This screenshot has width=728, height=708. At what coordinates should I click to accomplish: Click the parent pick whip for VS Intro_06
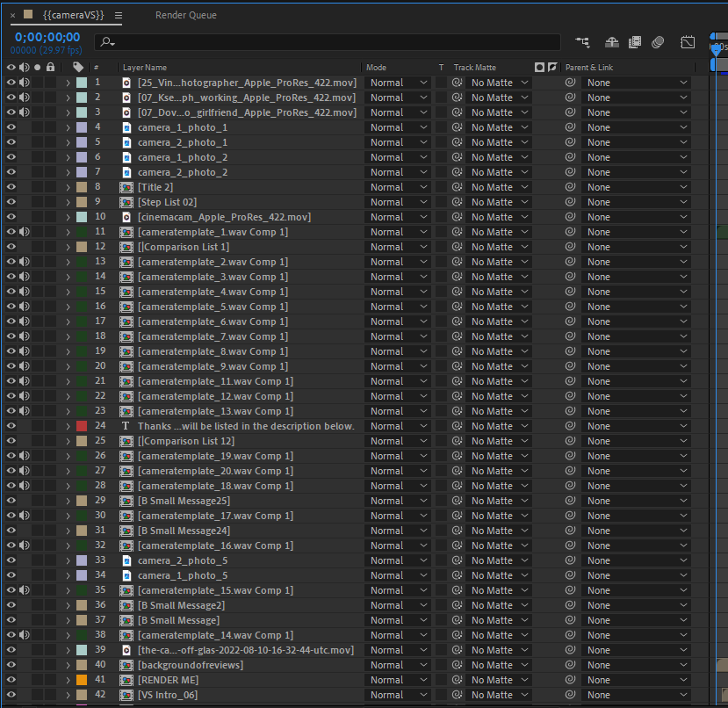(x=570, y=695)
